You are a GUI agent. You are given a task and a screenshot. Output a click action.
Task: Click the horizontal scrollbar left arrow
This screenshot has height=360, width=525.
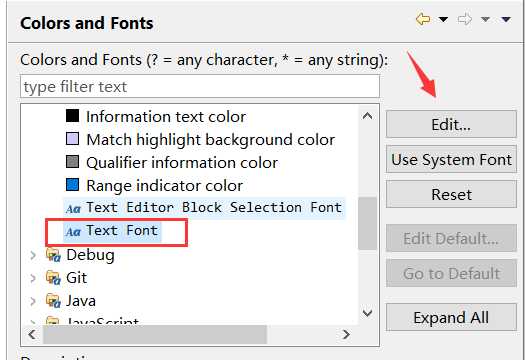pyautogui.click(x=32, y=334)
